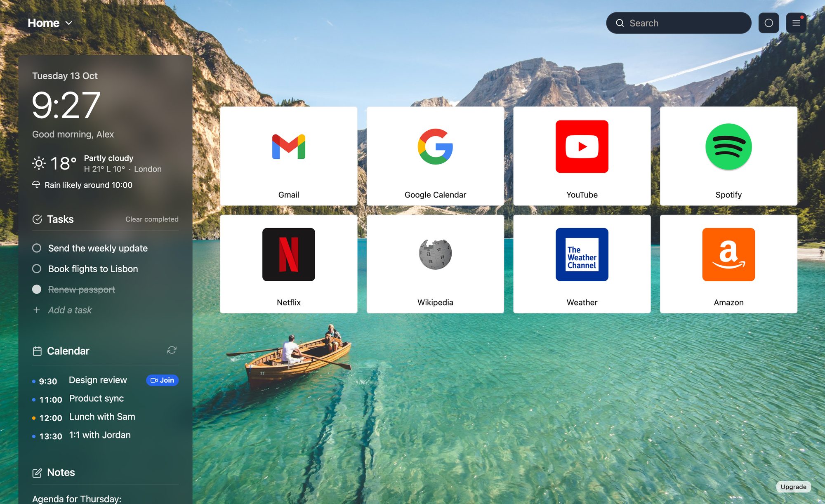This screenshot has width=825, height=504.
Task: Click the 'Good morning, Alex' greeting
Action: (73, 134)
